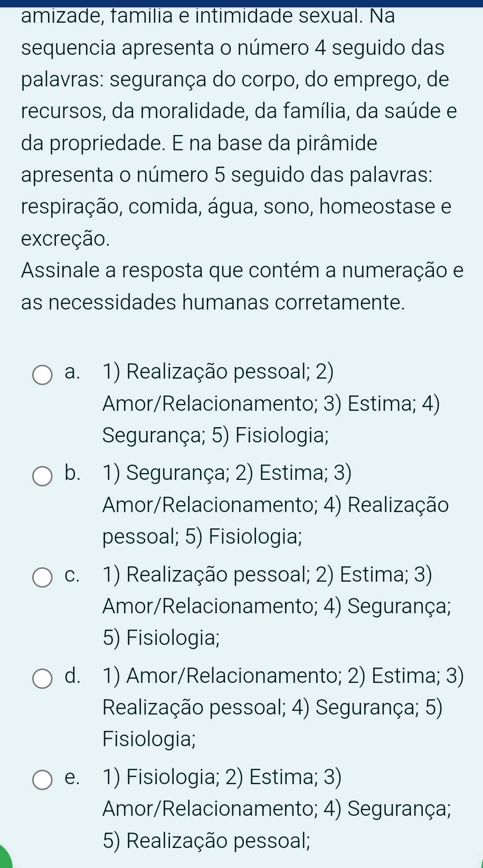
Task: Click the 'e.' letter label
Action: (x=72, y=777)
